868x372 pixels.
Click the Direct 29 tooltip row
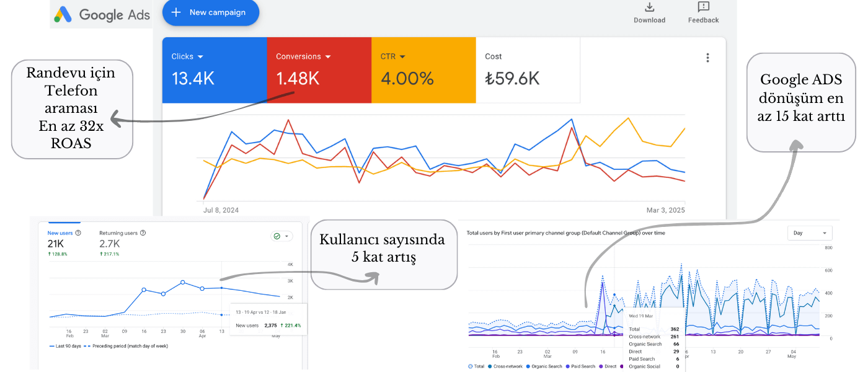(x=653, y=352)
